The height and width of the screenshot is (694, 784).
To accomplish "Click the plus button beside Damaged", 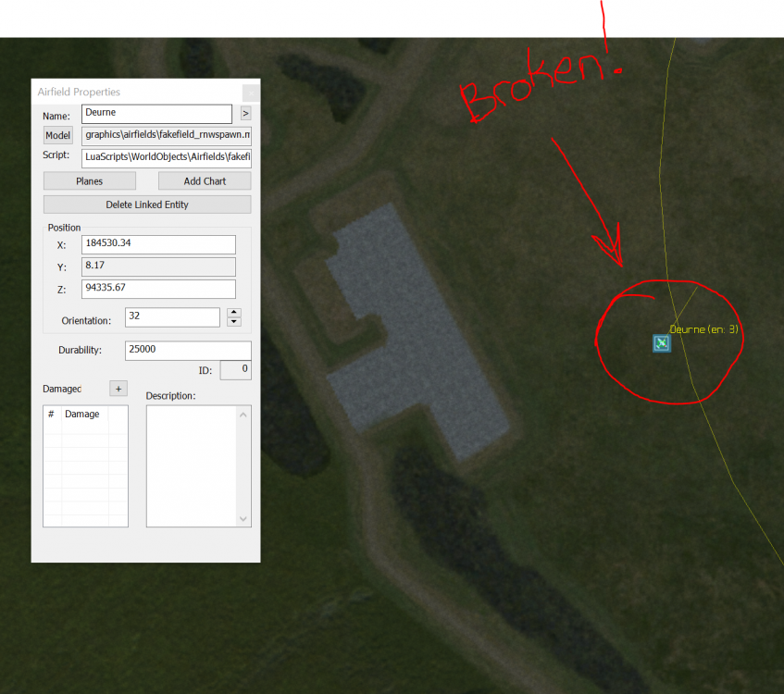I will (118, 389).
